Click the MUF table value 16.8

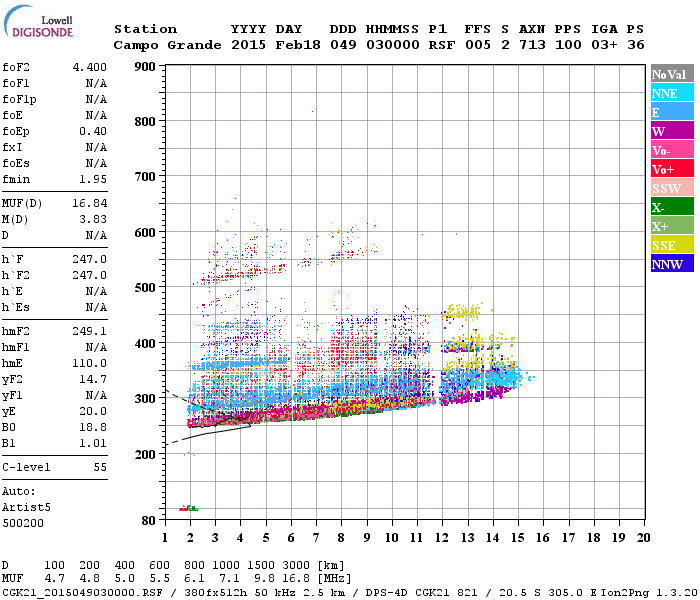[296, 579]
